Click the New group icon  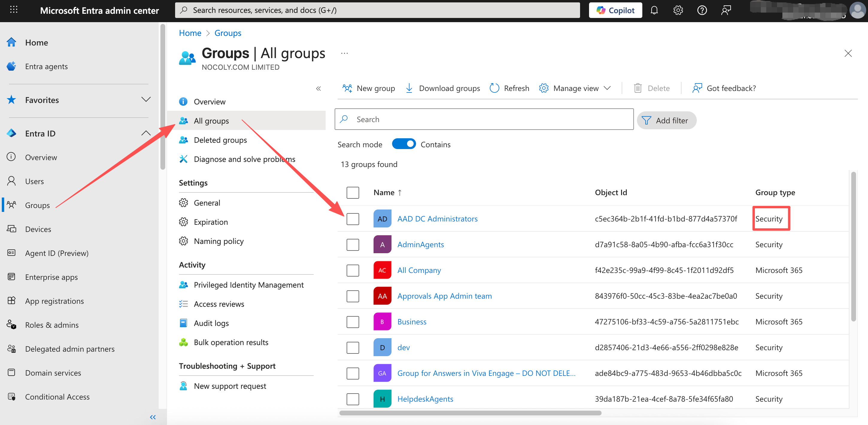(x=347, y=88)
